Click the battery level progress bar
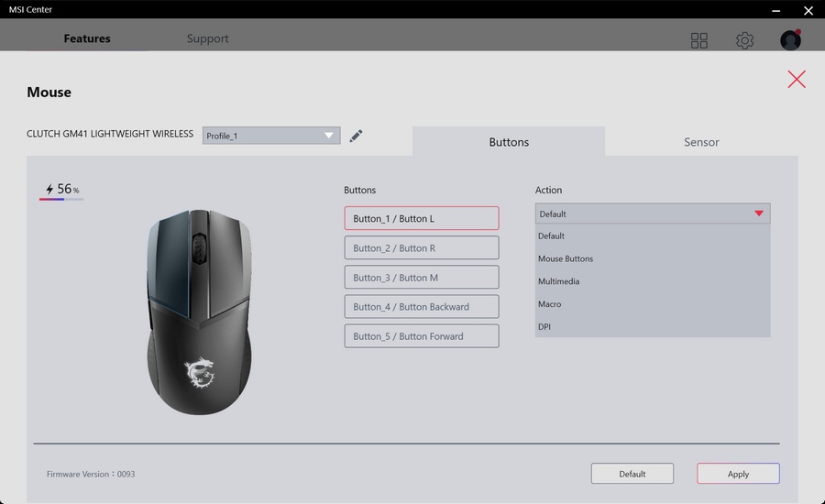The width and height of the screenshot is (825, 504). pos(61,200)
